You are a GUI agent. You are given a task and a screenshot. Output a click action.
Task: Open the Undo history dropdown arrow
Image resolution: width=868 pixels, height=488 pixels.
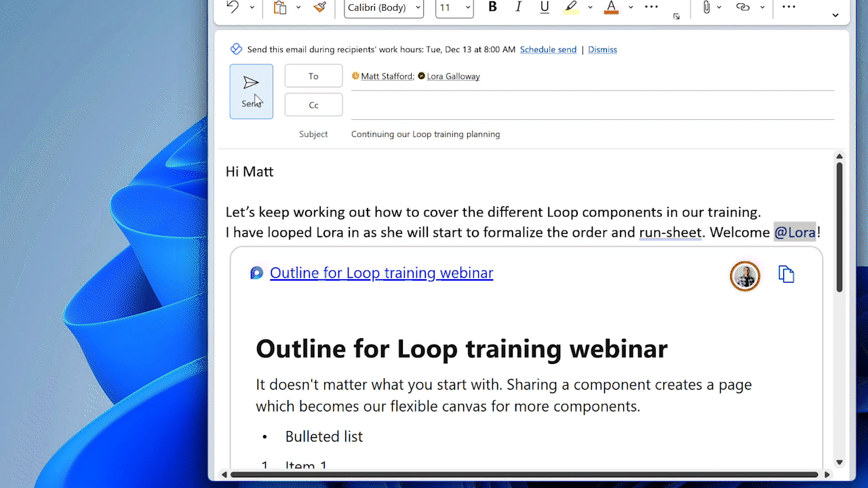(x=252, y=7)
